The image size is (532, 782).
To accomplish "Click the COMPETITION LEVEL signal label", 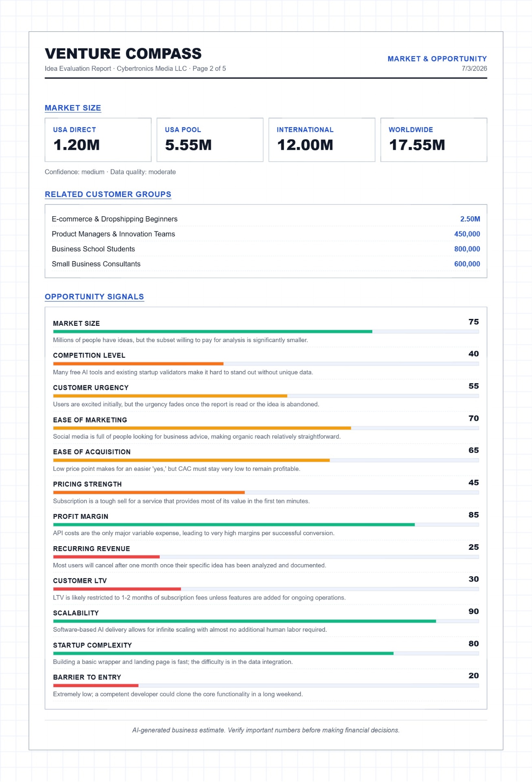I will pyautogui.click(x=89, y=356).
